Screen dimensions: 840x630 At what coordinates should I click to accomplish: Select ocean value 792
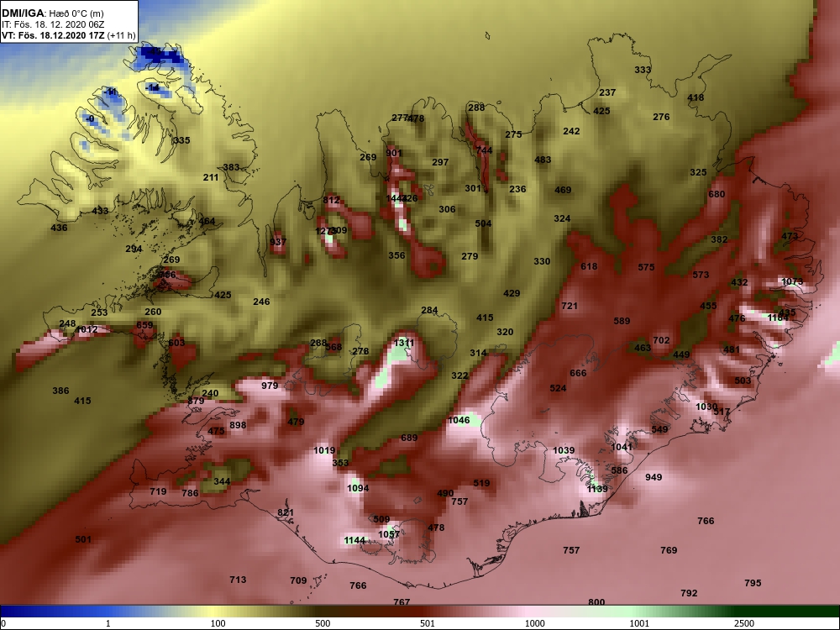pyautogui.click(x=689, y=593)
